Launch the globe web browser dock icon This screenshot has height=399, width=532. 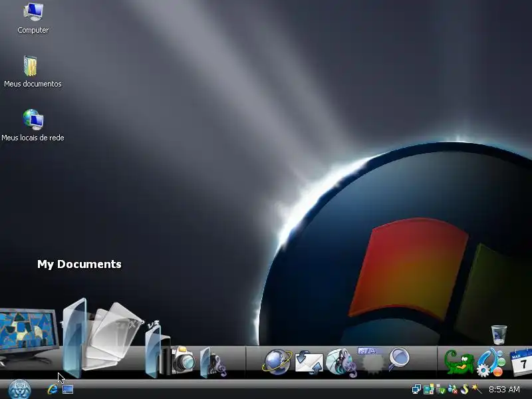[x=277, y=362]
